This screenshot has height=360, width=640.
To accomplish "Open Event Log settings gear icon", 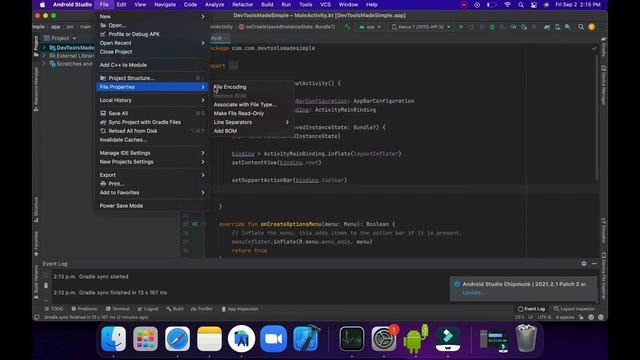I will click(584, 264).
